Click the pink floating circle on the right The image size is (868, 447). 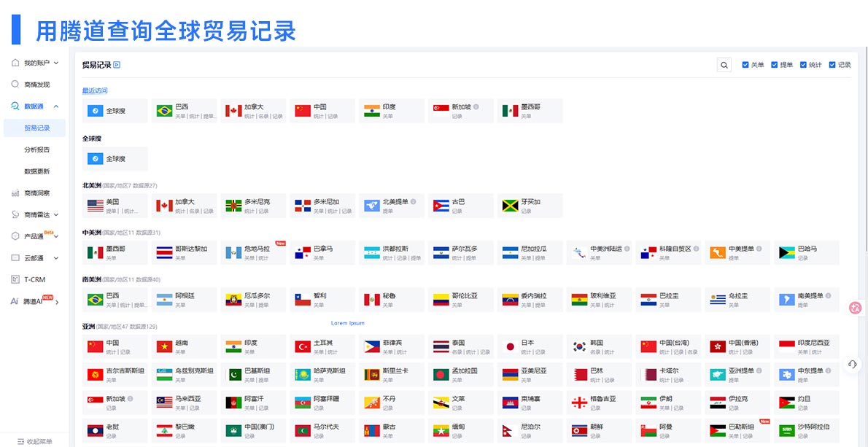(x=854, y=308)
